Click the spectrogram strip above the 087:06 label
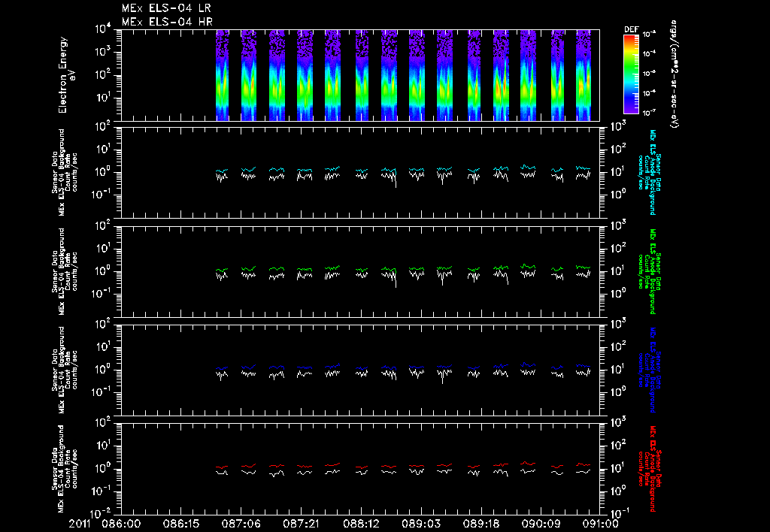This screenshot has height=532, width=770. tap(248, 75)
